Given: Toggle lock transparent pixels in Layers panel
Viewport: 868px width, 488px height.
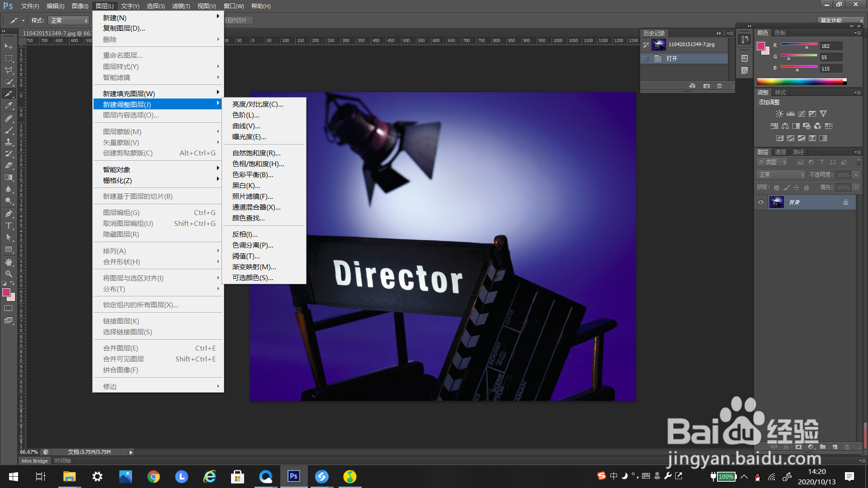Looking at the screenshot, I should [x=776, y=188].
